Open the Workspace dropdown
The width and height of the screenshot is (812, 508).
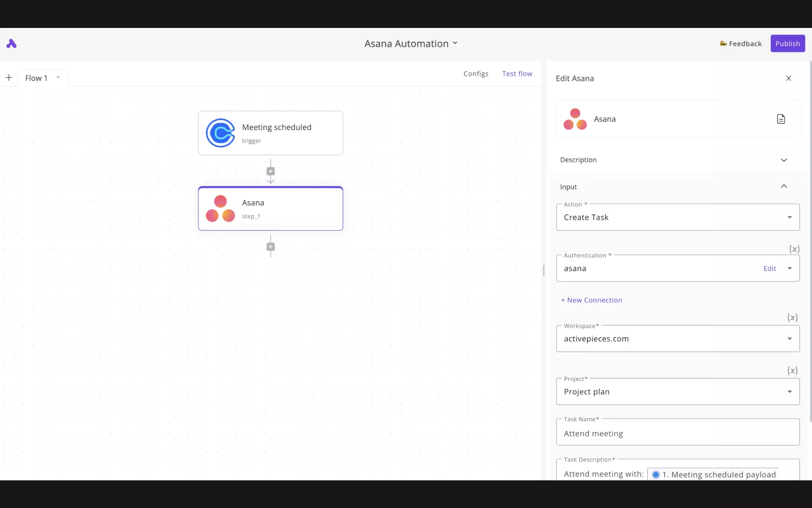[678, 339]
